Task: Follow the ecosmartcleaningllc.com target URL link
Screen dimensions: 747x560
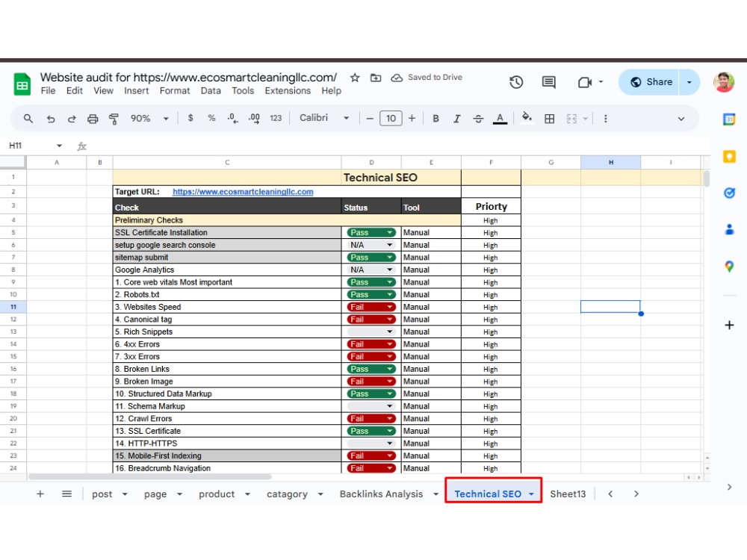Action: (243, 191)
